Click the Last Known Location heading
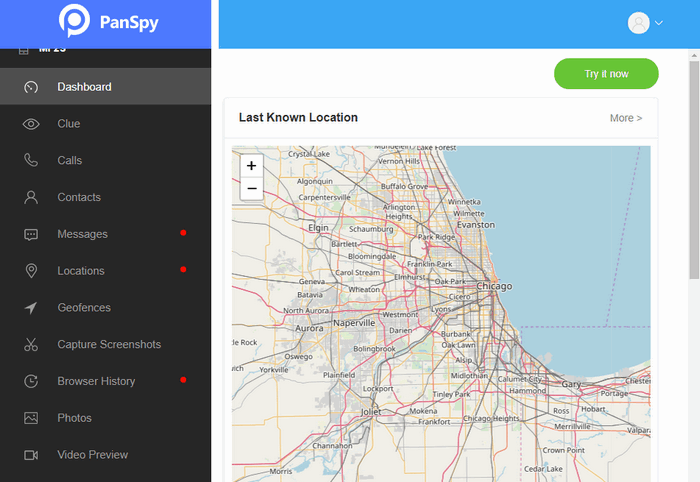This screenshot has width=700, height=482. click(x=298, y=117)
